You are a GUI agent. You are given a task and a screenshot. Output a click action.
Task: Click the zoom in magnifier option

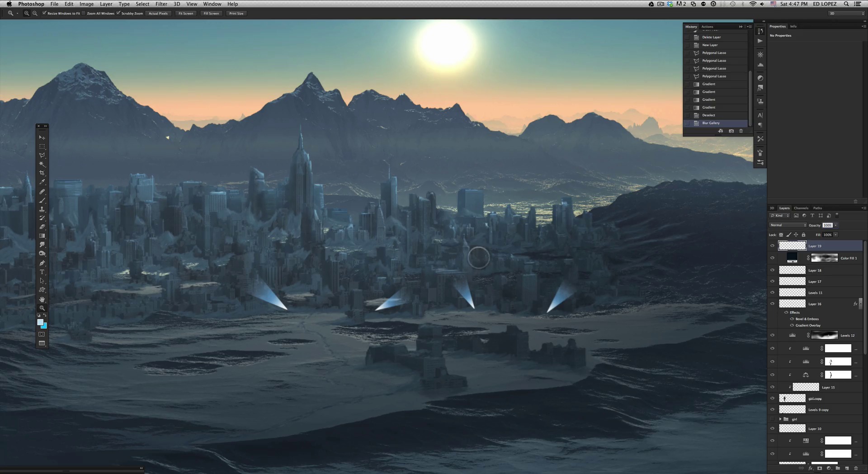tap(27, 14)
